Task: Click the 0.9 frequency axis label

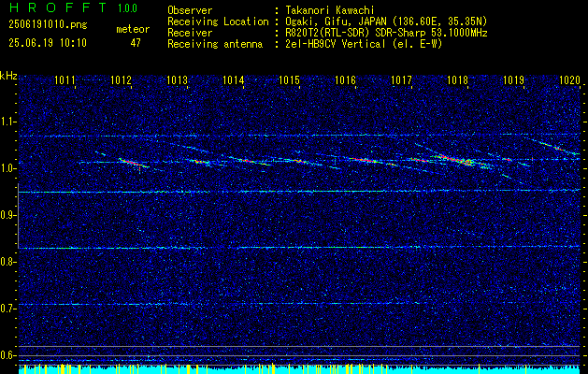Action: click(x=7, y=215)
